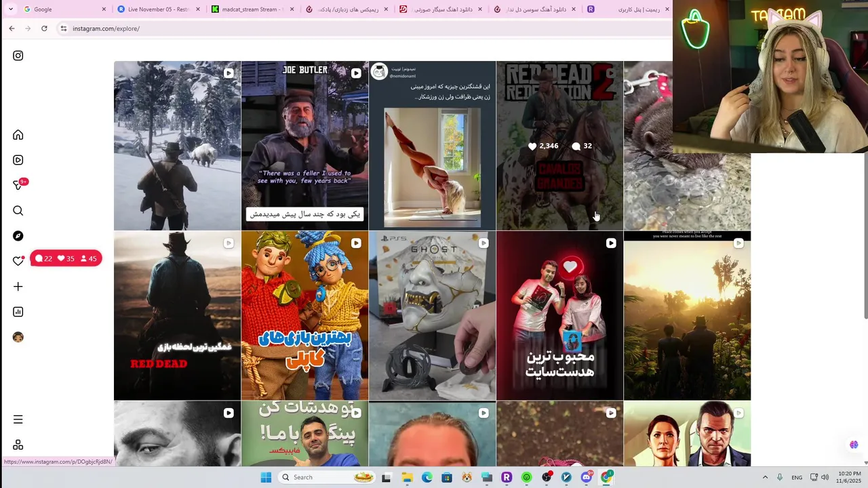
Task: Open غمگین ترین لحظه بازی Red Dead reel
Action: point(177,316)
